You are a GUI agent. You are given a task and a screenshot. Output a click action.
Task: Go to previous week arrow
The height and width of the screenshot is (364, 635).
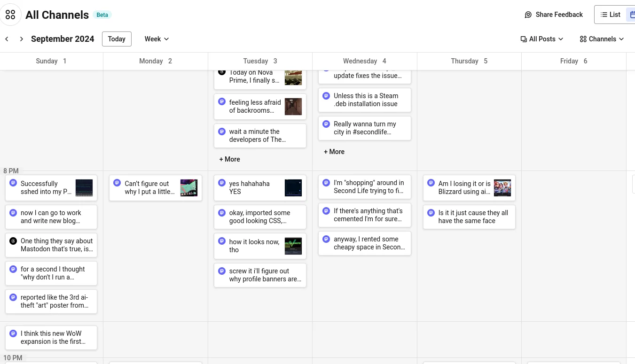point(7,39)
